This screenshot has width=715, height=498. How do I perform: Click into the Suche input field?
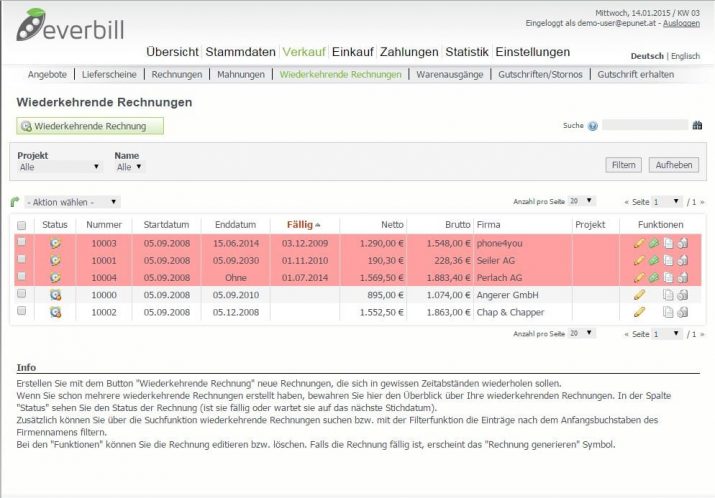(x=644, y=126)
